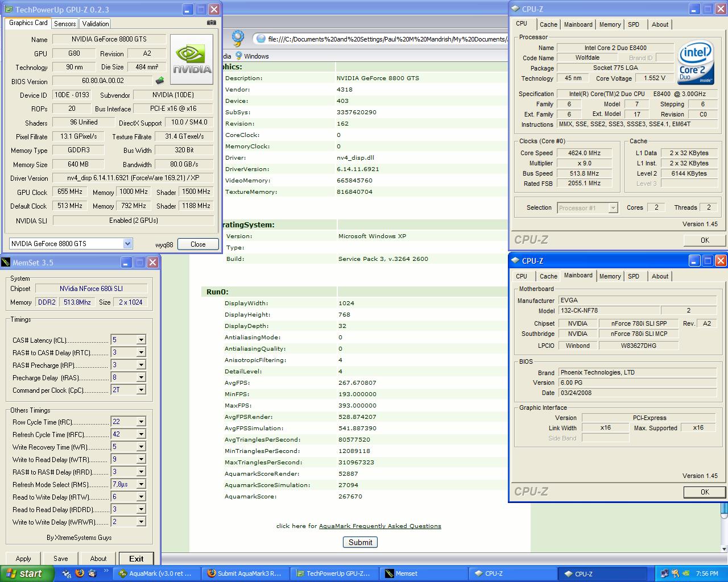Switch to the Validation tab in GPU-Z

[95, 23]
